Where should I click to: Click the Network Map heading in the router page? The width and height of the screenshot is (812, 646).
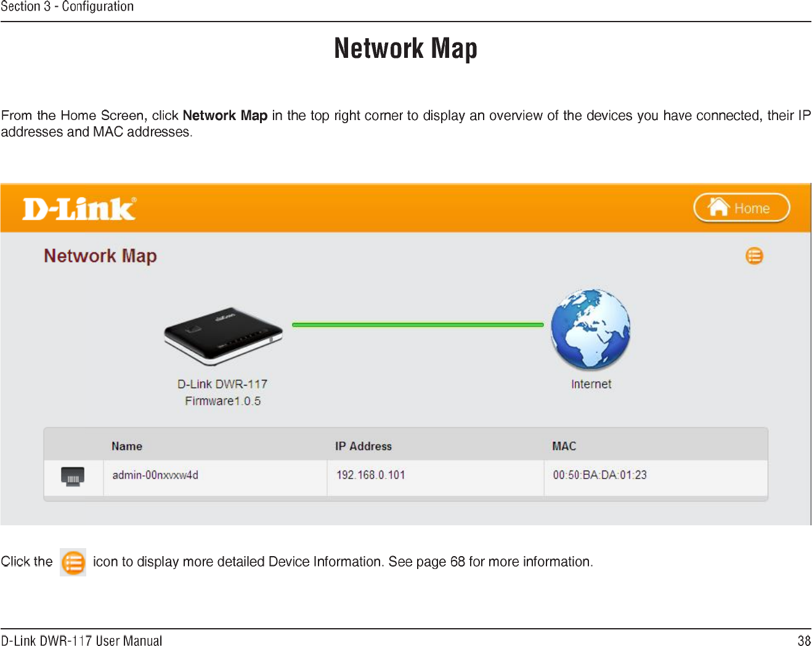(x=100, y=256)
